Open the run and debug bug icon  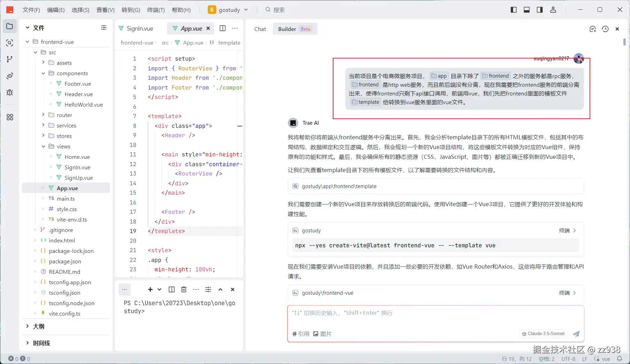(x=10, y=92)
